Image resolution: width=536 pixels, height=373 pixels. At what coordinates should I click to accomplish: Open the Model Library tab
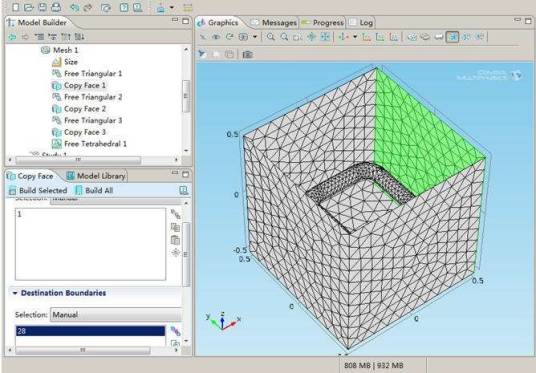(x=96, y=176)
